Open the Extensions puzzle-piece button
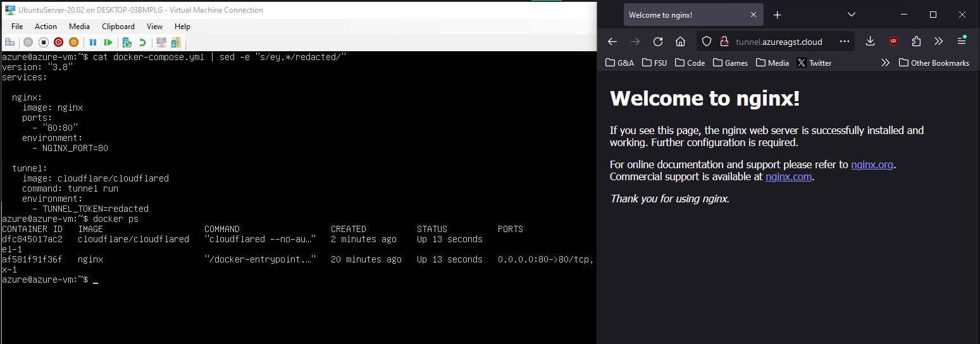 pos(916,41)
